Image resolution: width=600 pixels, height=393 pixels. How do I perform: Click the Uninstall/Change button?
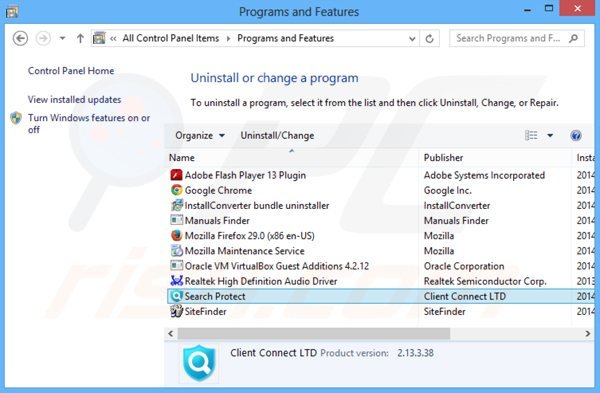coord(277,135)
